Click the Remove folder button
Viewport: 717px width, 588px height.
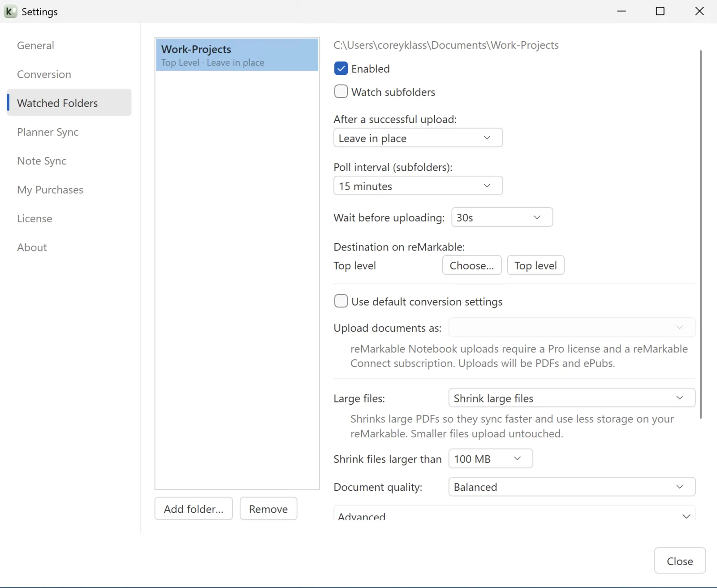[x=268, y=509]
